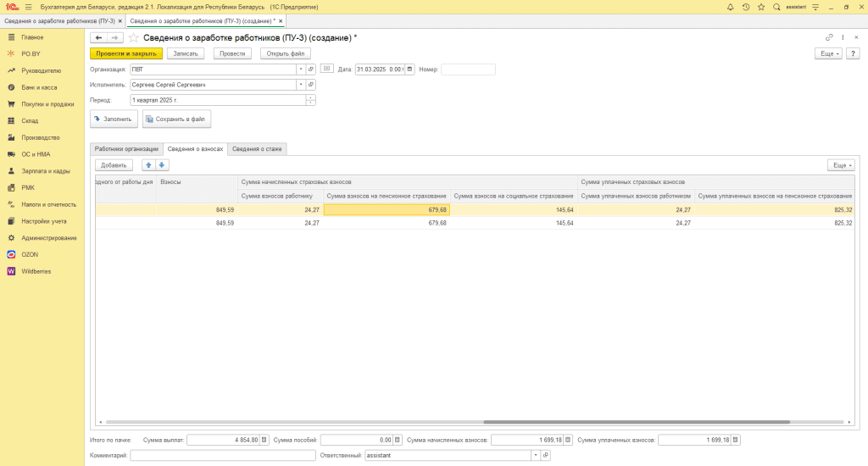Open Wildberries section in sidebar

[36, 271]
